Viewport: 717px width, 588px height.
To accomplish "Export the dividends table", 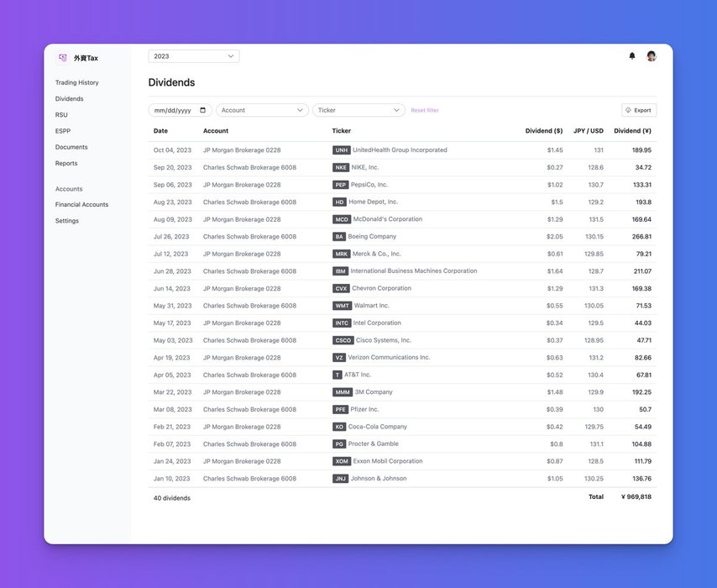I will click(x=639, y=110).
